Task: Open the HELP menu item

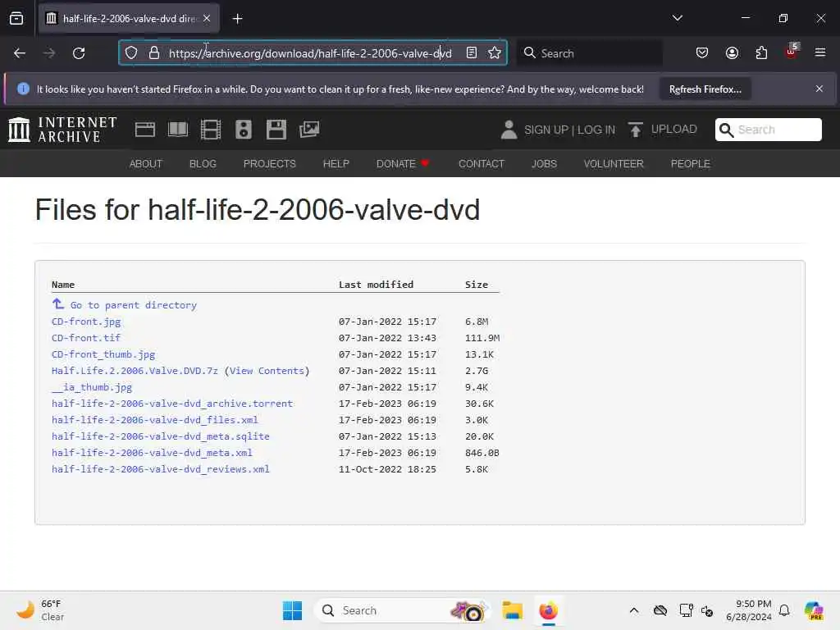Action: [x=336, y=164]
